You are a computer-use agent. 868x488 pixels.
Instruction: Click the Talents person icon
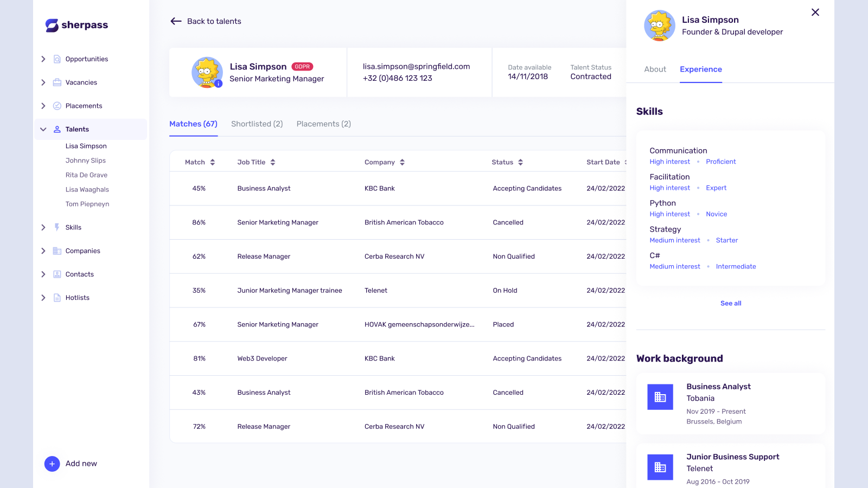(x=57, y=129)
